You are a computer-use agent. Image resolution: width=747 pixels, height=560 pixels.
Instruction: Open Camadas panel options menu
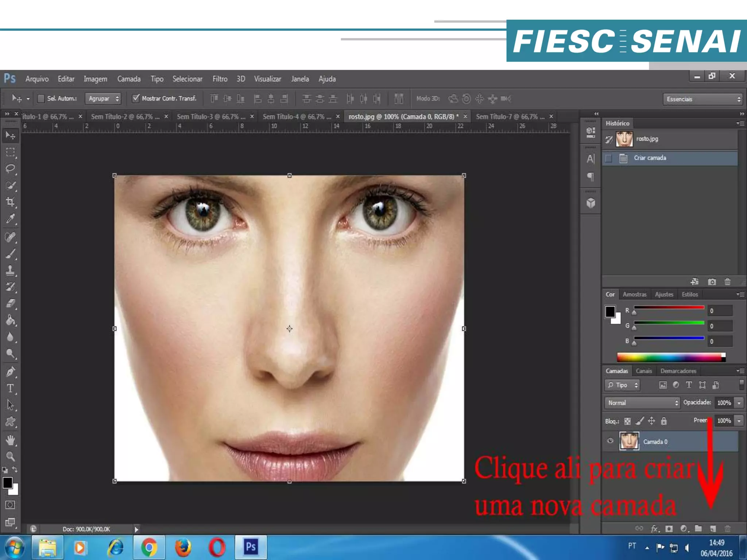[740, 371]
